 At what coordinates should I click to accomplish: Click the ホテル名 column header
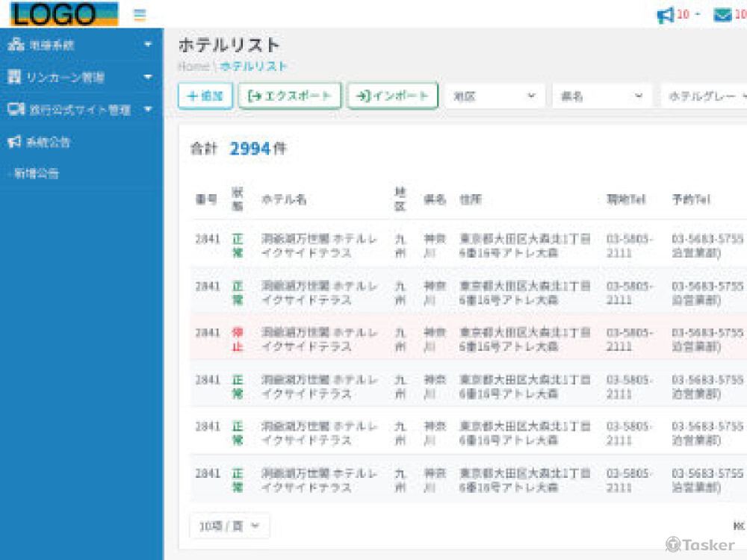(x=283, y=199)
